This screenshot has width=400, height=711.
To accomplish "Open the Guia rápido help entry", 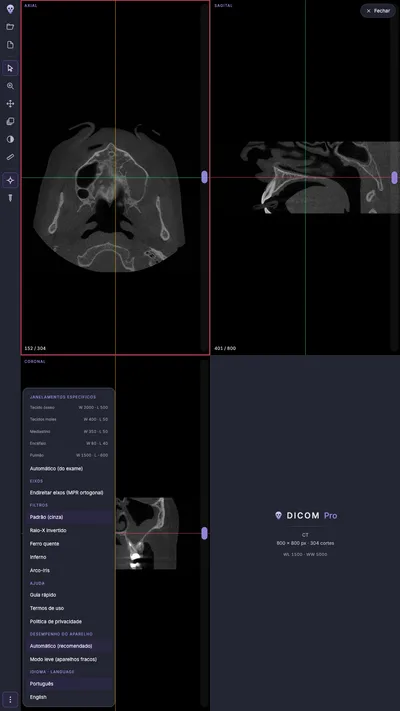I will (69, 594).
